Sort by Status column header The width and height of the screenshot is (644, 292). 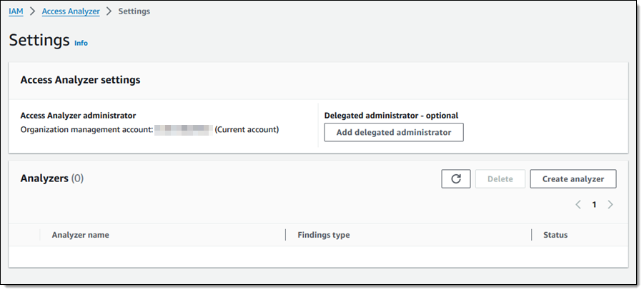click(555, 235)
